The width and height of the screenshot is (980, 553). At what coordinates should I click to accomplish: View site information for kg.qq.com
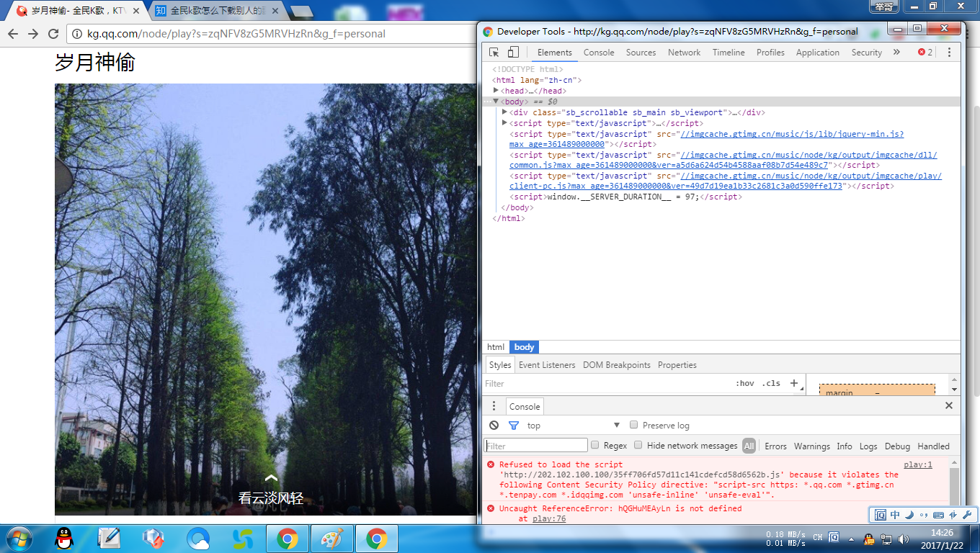click(78, 34)
